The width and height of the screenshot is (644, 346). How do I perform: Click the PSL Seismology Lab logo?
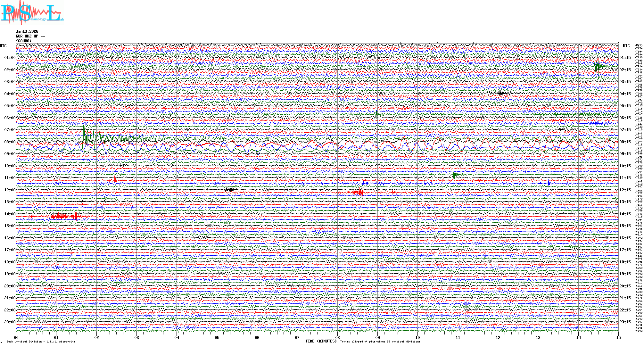click(32, 13)
